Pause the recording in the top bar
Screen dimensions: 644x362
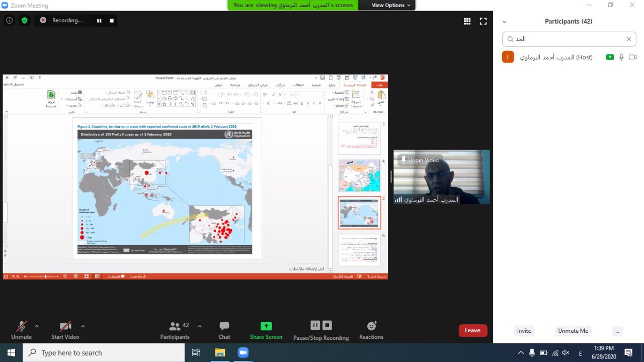point(99,21)
